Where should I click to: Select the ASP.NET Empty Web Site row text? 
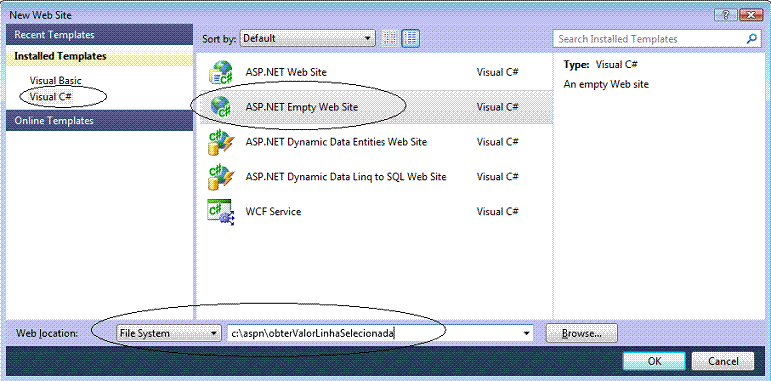coord(302,107)
